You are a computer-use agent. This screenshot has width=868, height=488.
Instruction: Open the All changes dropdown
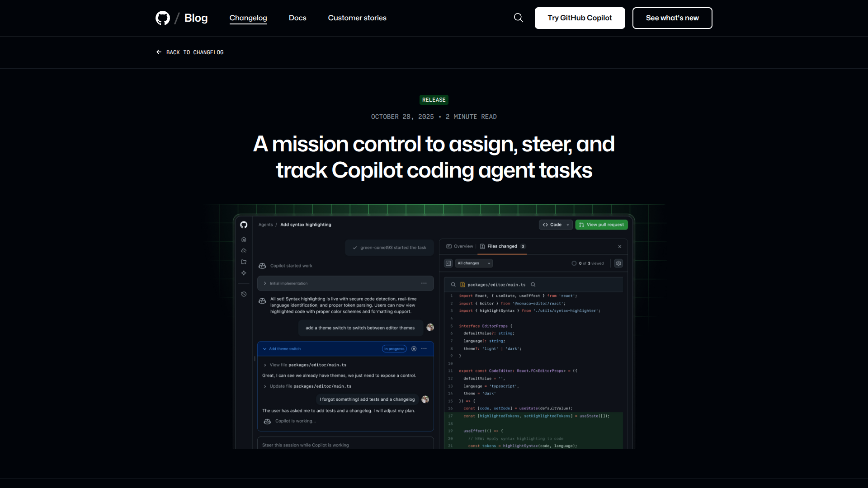(474, 263)
